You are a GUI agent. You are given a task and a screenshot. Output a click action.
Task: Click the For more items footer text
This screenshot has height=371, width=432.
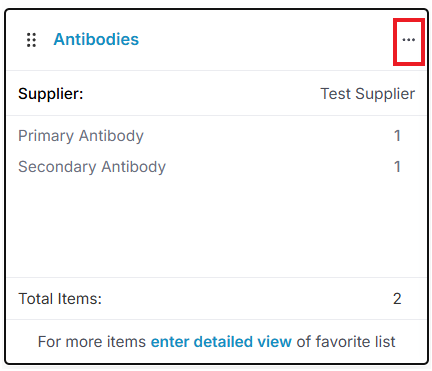(92, 342)
